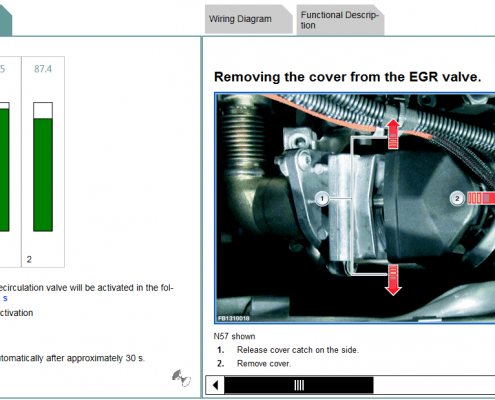Switch to Functional Description tab

[340, 20]
